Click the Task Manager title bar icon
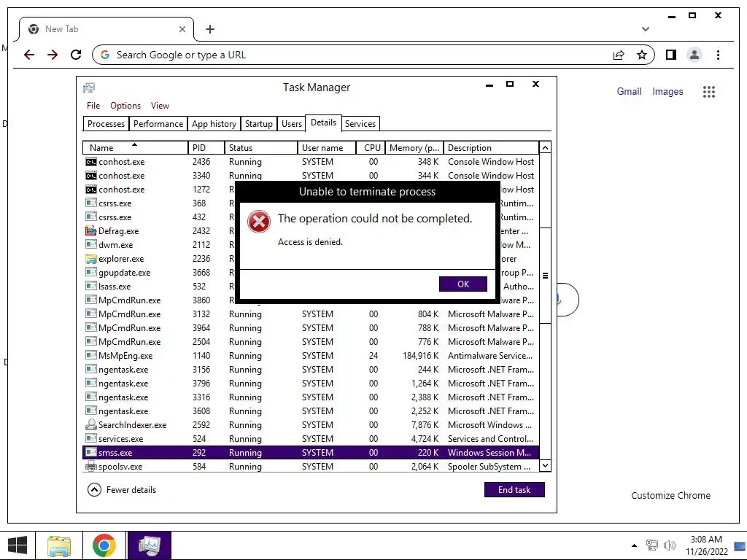747x560 pixels. (89, 87)
